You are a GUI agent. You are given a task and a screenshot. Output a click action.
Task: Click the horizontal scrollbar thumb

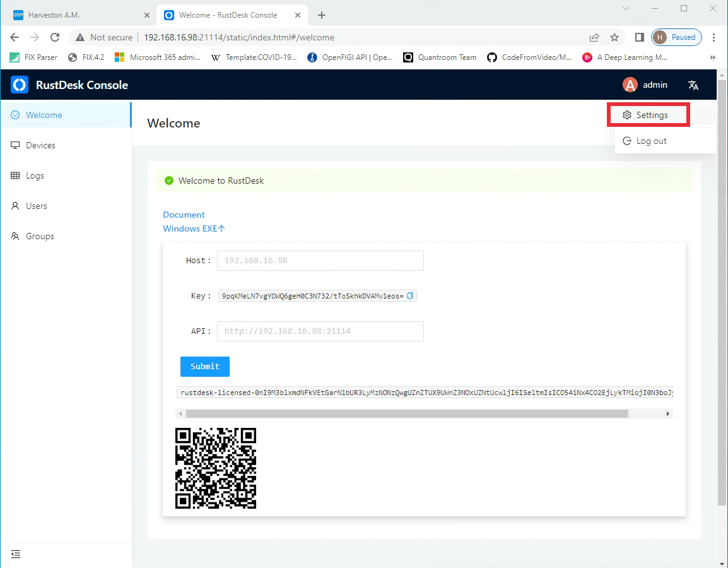click(x=407, y=413)
